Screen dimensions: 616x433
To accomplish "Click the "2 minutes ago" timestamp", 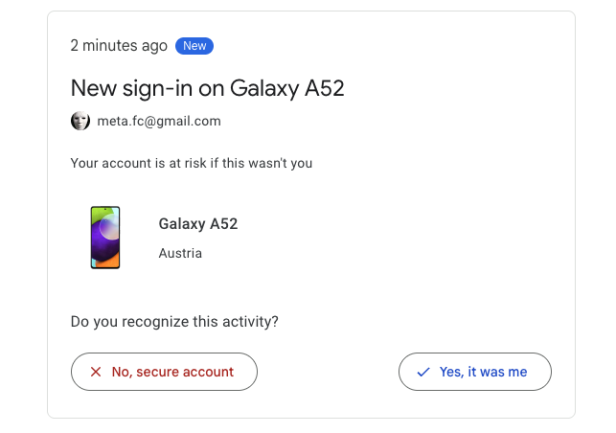I will pos(118,46).
